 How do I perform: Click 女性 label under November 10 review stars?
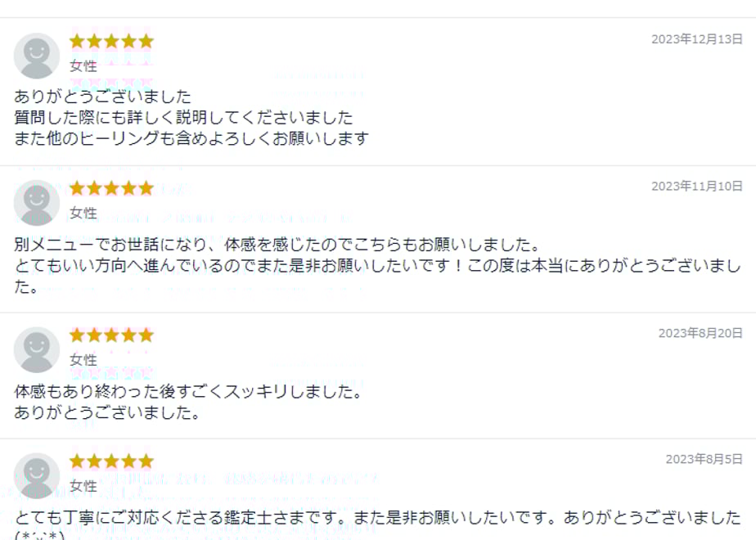(x=83, y=213)
